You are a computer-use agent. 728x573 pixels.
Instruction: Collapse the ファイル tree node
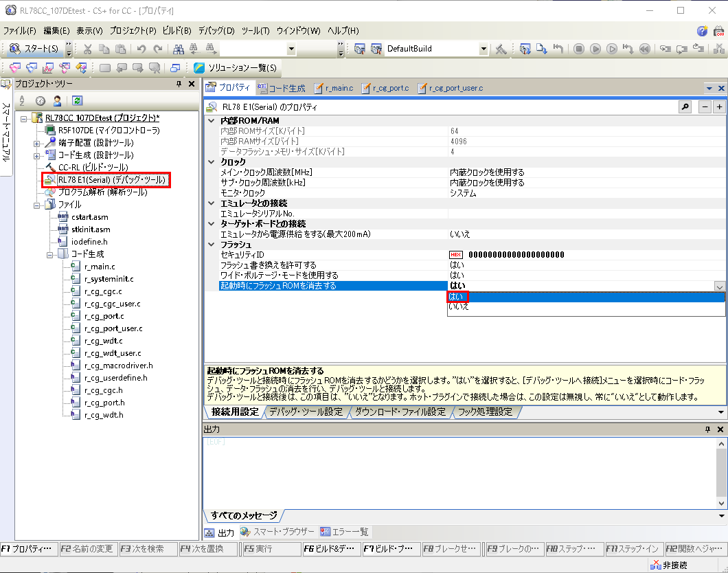click(36, 205)
